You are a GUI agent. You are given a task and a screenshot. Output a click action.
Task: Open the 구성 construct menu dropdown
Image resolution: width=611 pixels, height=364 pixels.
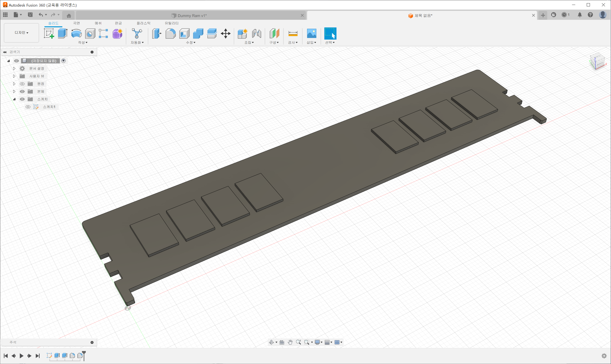click(274, 42)
